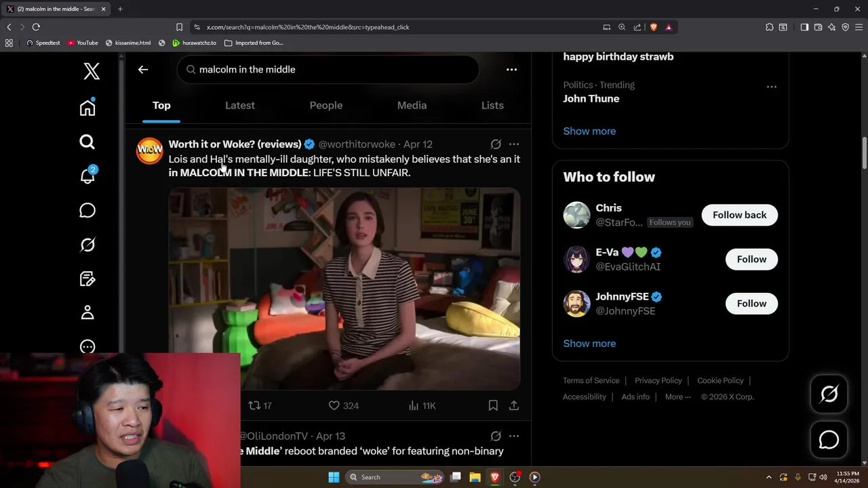Viewport: 868px width, 488px height.
Task: Show hidden system tray icons
Action: (768, 477)
